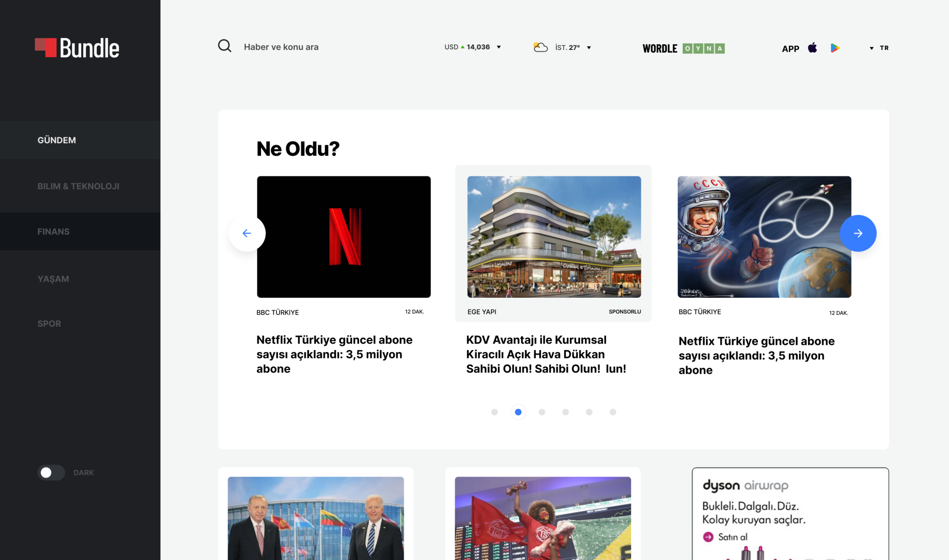Click the Bundle logo
Screen dimensions: 949x560
(x=77, y=48)
